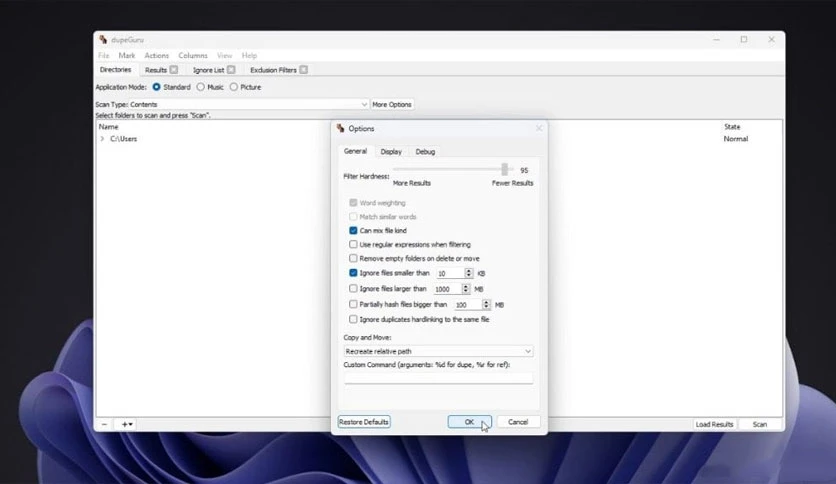Click the Partially hash size value field
This screenshot has width=836, height=484.
coord(467,304)
